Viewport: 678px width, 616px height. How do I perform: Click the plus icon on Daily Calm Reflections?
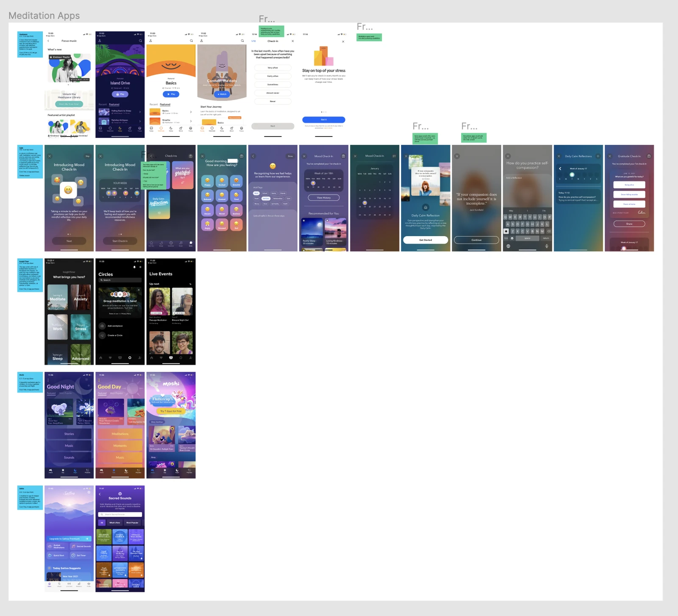598,156
